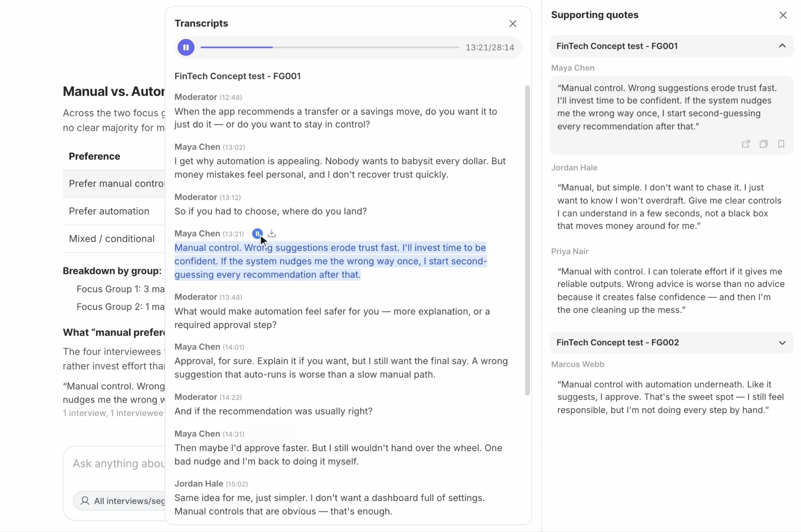
Task: Click the Mixed / conditional table row
Action: pyautogui.click(x=114, y=238)
